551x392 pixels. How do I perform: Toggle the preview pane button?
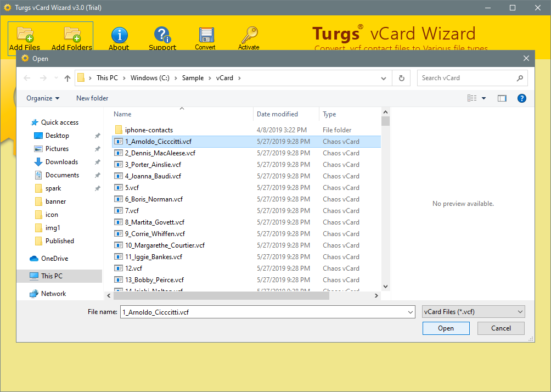(502, 98)
